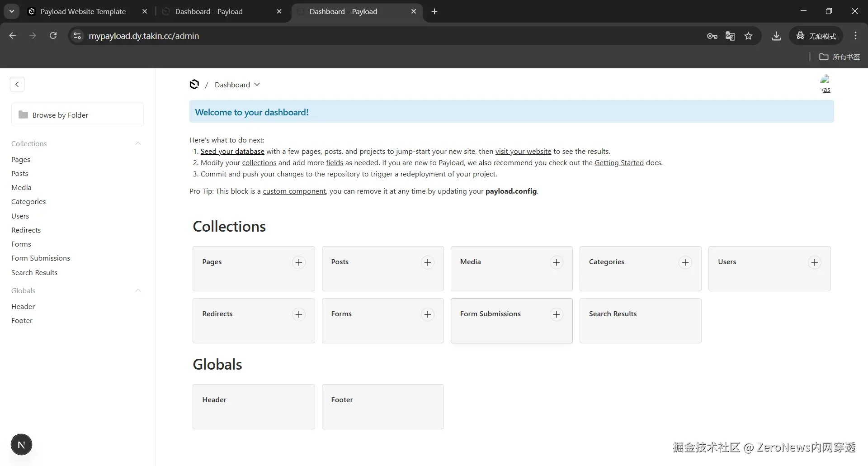868x466 pixels.
Task: Bookmark this page with star icon
Action: coord(749,36)
